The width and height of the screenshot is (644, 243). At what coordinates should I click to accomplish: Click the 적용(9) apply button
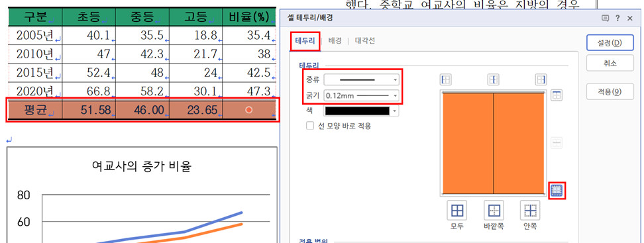(x=610, y=92)
